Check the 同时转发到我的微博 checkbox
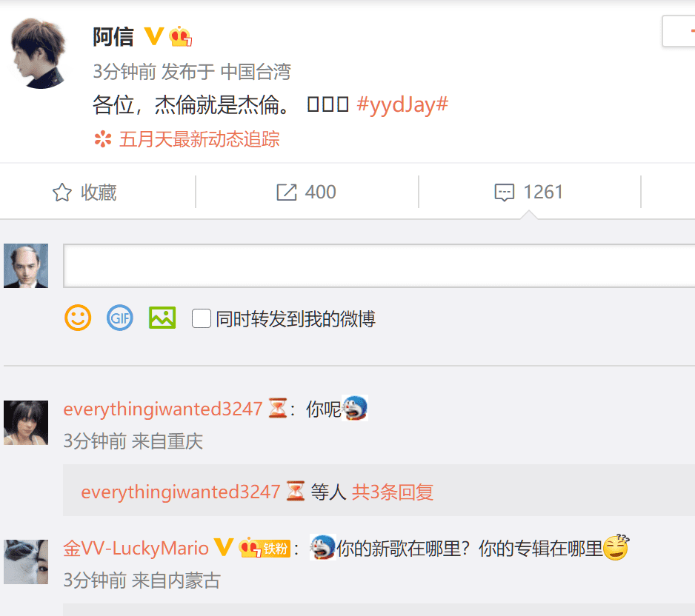Viewport: 695px width, 616px height. tap(202, 318)
